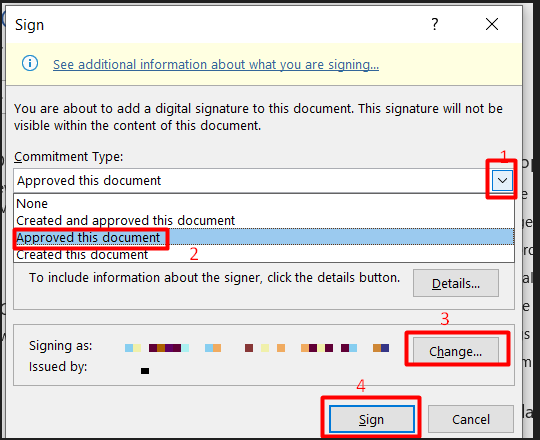
Task: Cancel the signing dialog
Action: (471, 419)
